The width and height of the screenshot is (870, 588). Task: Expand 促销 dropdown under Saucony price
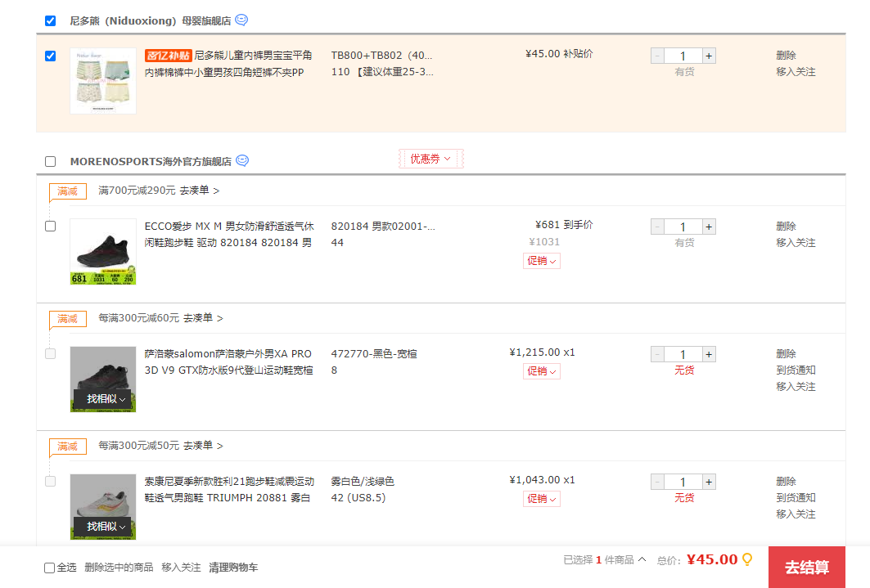click(x=542, y=498)
